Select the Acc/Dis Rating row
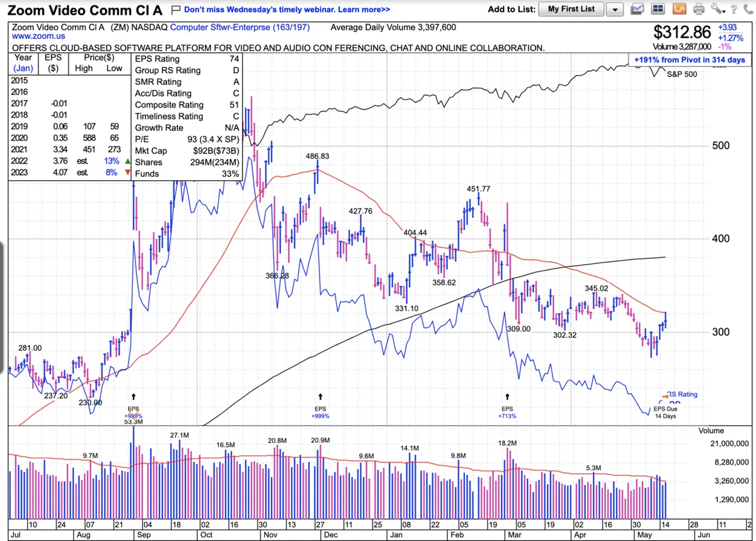Screen dimensions: 756x541 [x=187, y=94]
